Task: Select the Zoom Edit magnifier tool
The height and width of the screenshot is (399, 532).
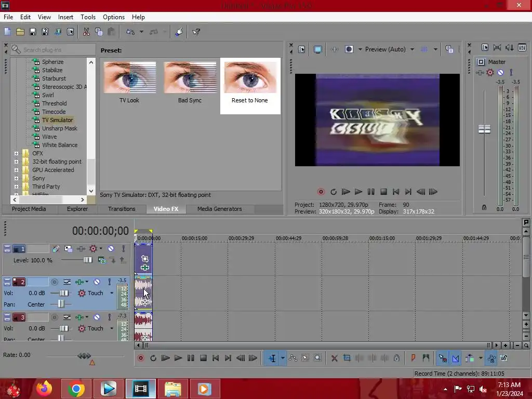Action: tap(317, 358)
